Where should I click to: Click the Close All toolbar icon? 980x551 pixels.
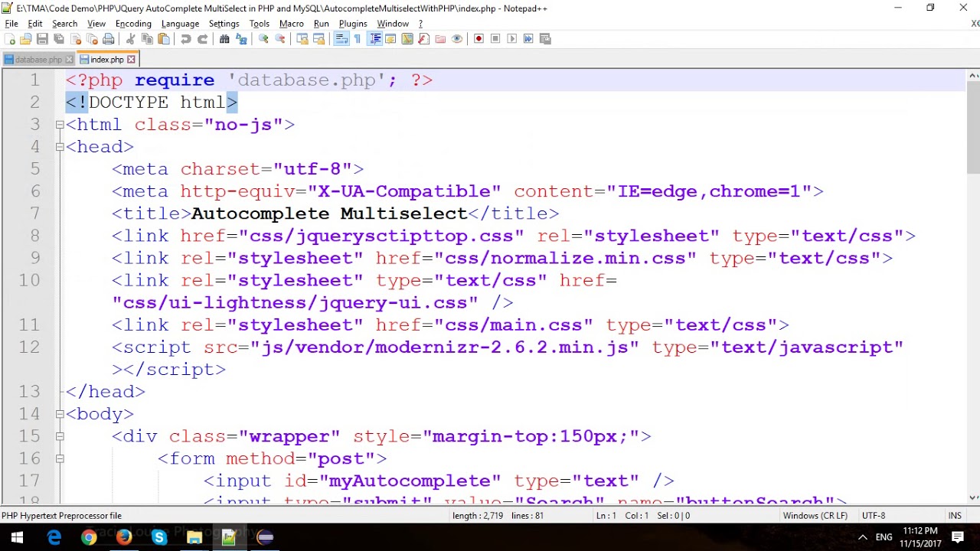coord(92,38)
